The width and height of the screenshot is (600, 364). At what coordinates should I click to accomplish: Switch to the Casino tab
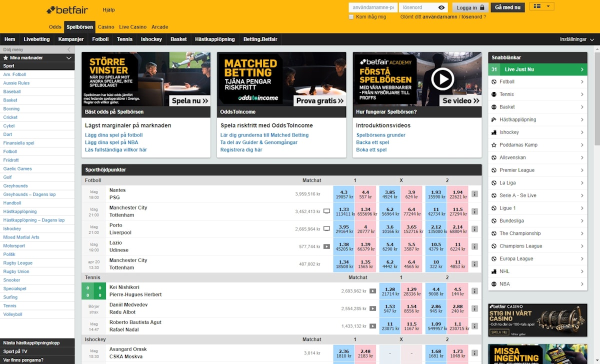[x=106, y=27]
